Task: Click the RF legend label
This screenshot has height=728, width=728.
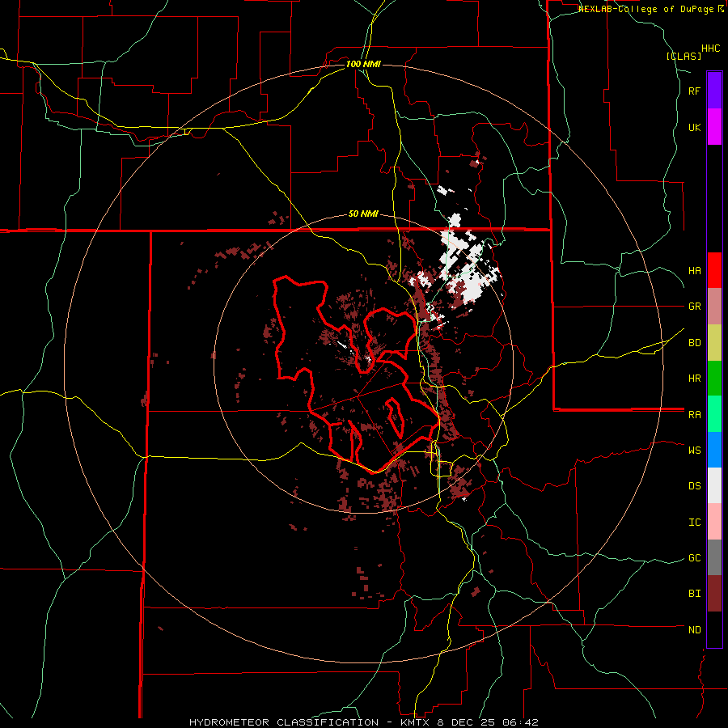Action: (695, 91)
